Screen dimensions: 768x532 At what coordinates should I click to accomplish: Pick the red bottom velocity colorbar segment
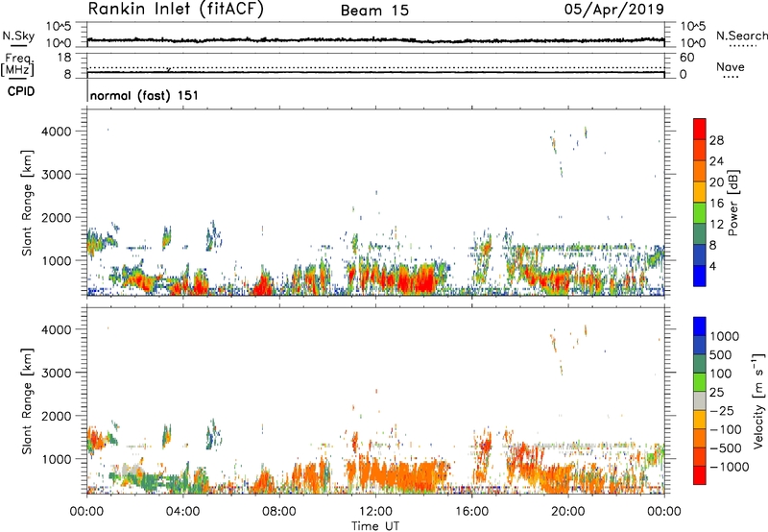click(x=700, y=475)
